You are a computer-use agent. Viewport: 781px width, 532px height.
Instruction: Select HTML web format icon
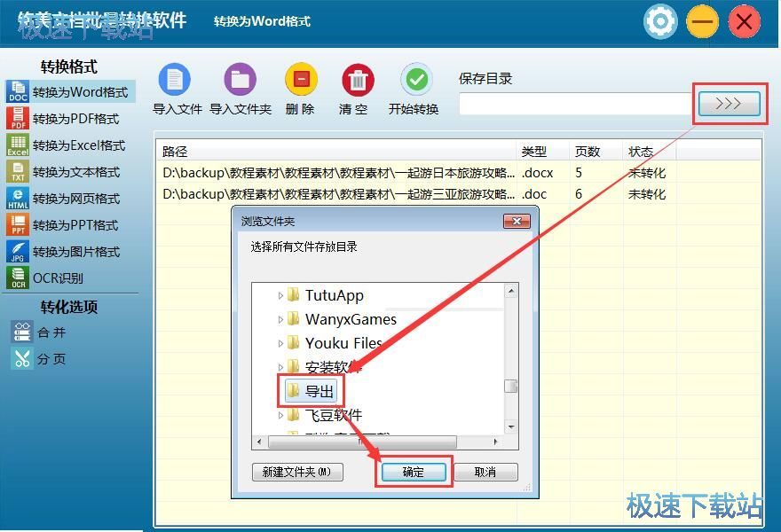pyautogui.click(x=18, y=198)
